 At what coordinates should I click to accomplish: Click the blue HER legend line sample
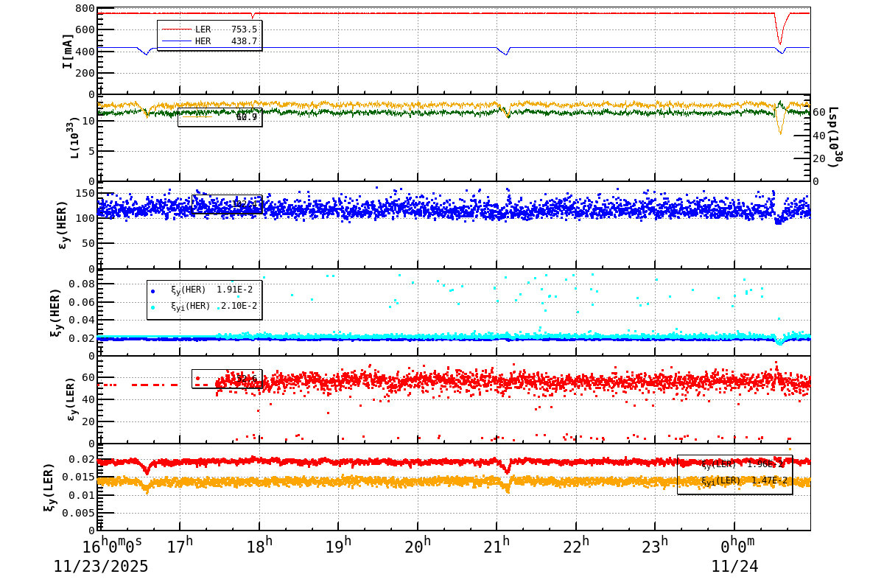[175, 41]
